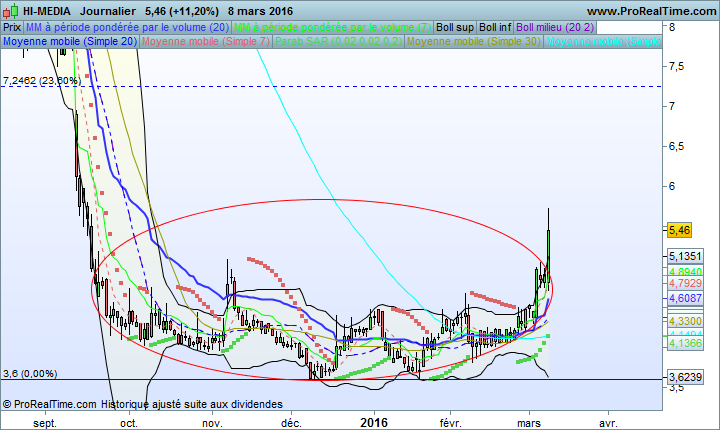Click the 5,1351 price axis tag
The image size is (720, 430).
point(685,256)
